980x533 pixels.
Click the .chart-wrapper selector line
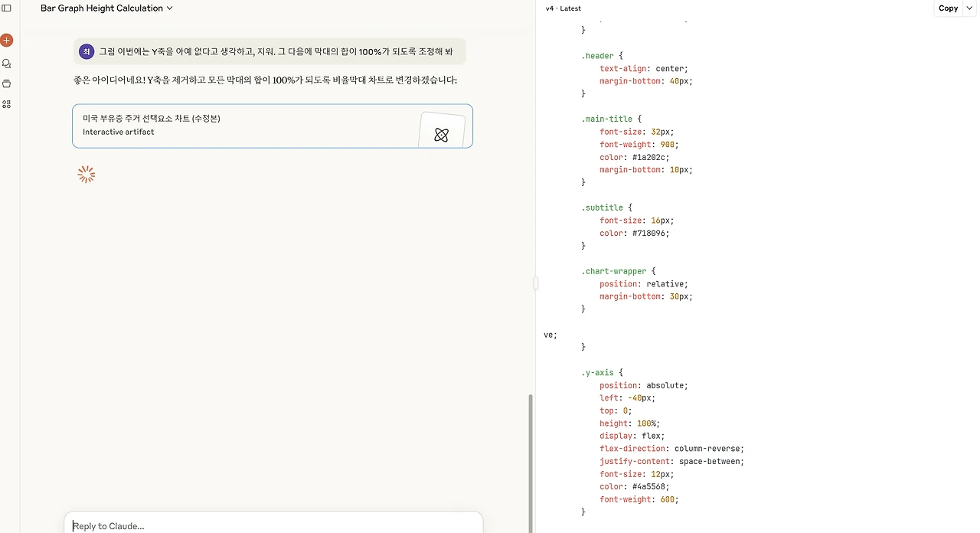[618, 271]
